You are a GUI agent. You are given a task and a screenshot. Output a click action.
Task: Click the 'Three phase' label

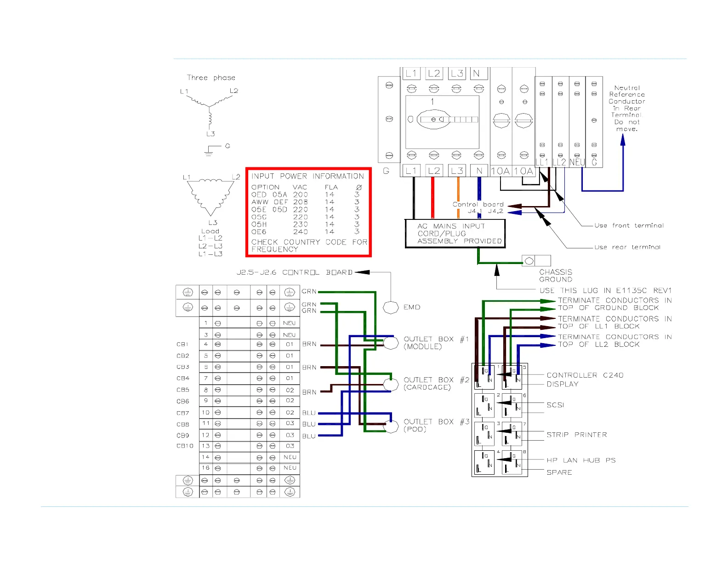point(211,78)
